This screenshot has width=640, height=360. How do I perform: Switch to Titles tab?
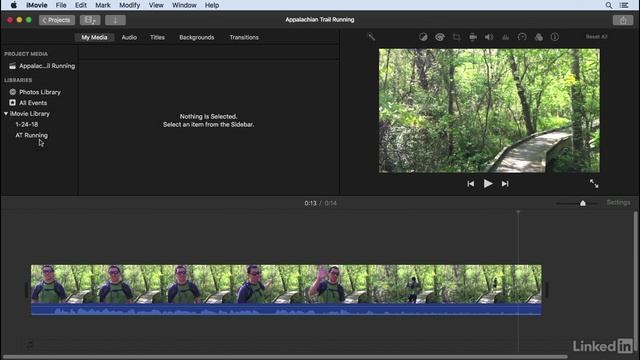(x=157, y=37)
